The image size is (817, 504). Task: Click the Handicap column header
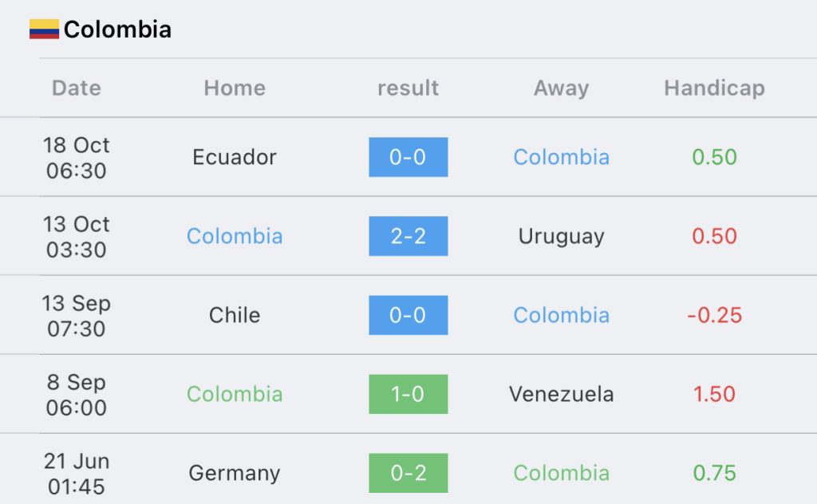714,89
